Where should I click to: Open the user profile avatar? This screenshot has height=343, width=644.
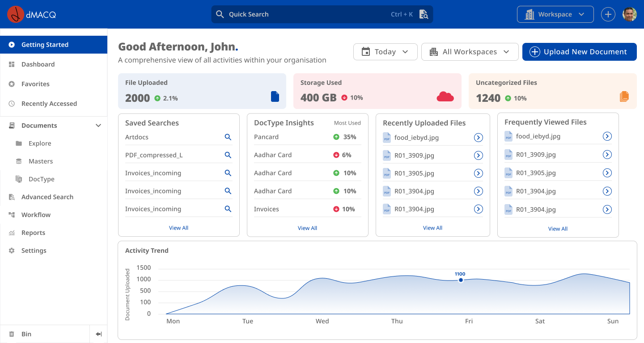pyautogui.click(x=630, y=14)
